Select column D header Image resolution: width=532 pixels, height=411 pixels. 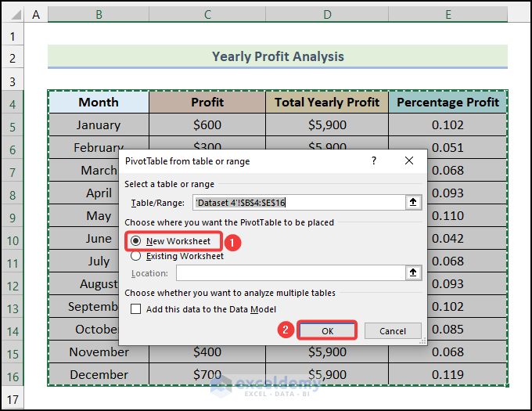pyautogui.click(x=327, y=15)
